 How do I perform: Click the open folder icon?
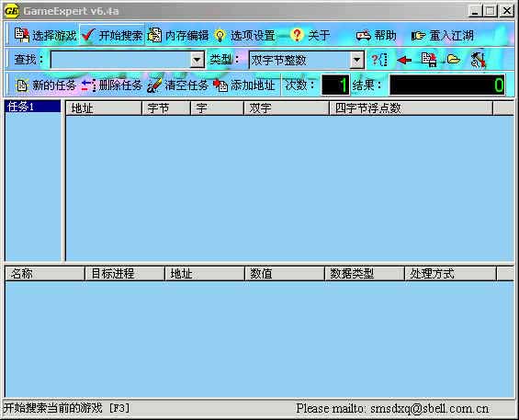click(454, 60)
